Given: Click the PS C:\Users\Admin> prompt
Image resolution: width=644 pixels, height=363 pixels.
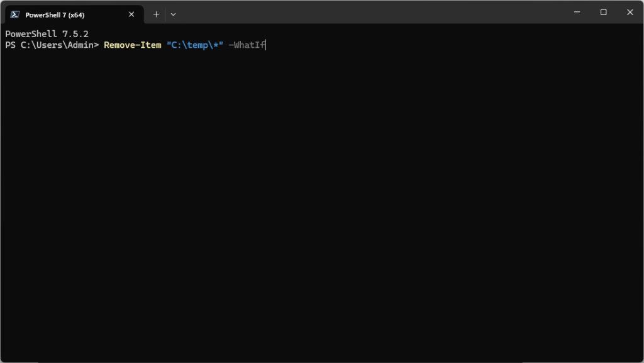Looking at the screenshot, I should [52, 45].
